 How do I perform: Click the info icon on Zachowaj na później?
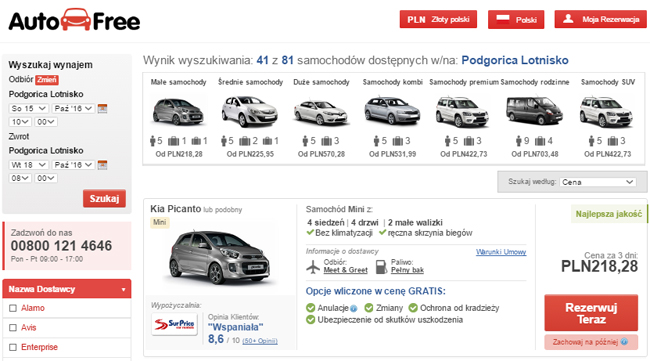pyautogui.click(x=624, y=342)
